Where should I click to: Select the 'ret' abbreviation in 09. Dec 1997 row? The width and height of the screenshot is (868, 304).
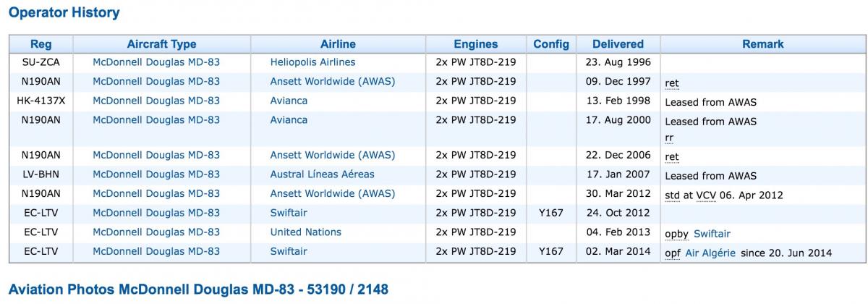[672, 84]
